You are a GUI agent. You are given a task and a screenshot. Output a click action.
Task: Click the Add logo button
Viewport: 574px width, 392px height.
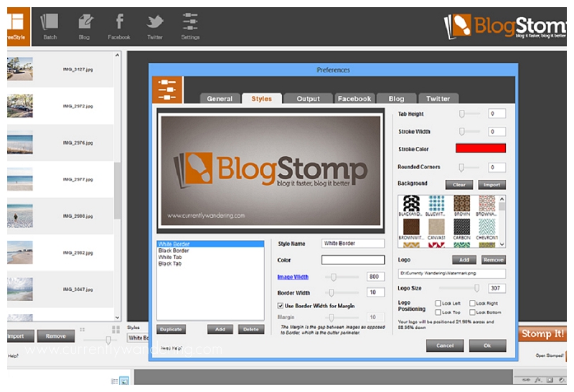(x=464, y=259)
